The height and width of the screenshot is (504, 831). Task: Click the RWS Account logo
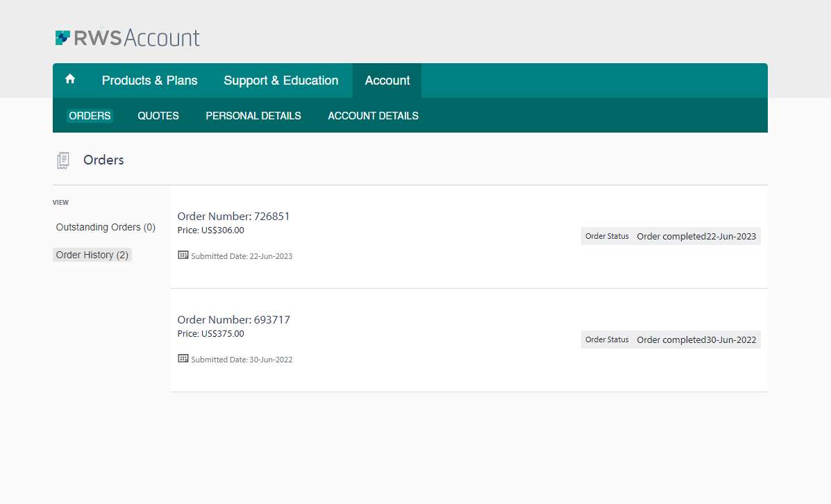coord(126,37)
